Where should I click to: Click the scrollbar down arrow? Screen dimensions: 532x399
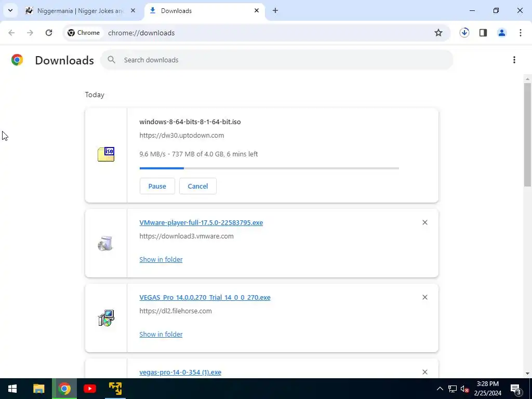click(x=527, y=374)
